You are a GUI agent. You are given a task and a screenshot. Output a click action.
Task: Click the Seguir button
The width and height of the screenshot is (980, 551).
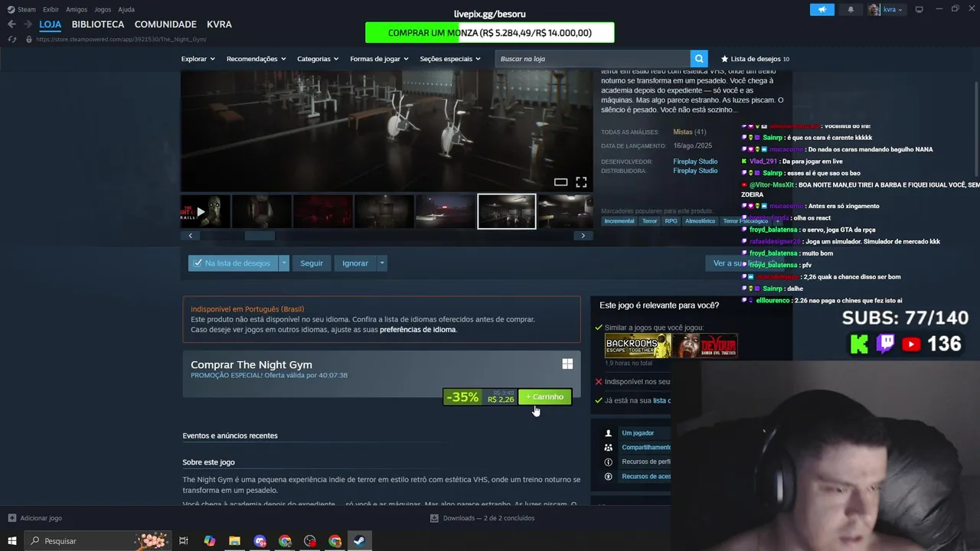tap(312, 263)
